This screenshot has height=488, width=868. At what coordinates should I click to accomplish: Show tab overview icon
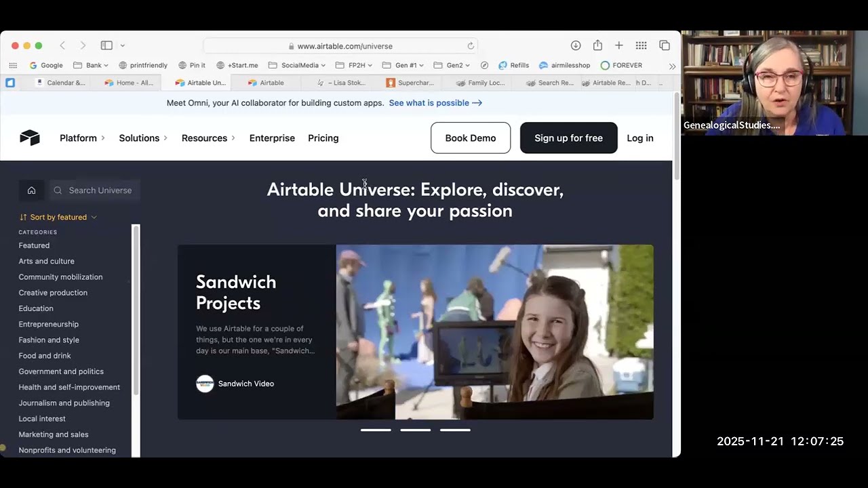[665, 45]
